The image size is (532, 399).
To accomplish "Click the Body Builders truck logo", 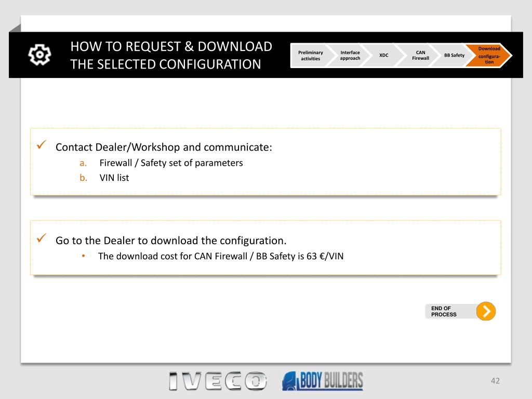I will click(x=322, y=380).
